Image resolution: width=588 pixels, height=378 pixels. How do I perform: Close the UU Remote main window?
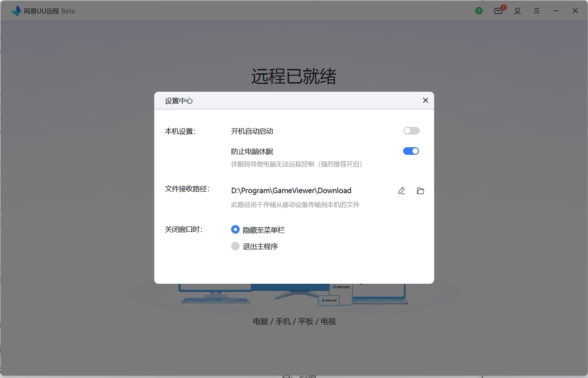[575, 11]
